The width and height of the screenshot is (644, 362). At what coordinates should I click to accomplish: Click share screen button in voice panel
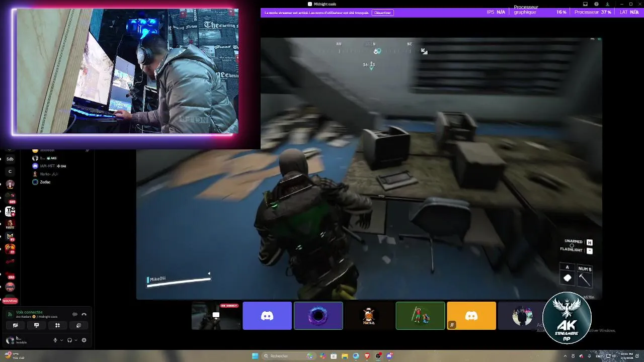point(36,325)
